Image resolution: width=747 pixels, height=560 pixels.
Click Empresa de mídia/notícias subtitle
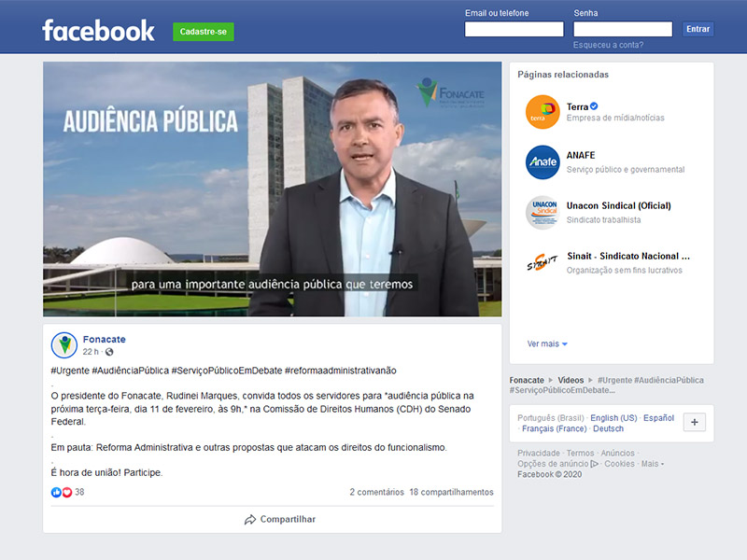pyautogui.click(x=615, y=118)
